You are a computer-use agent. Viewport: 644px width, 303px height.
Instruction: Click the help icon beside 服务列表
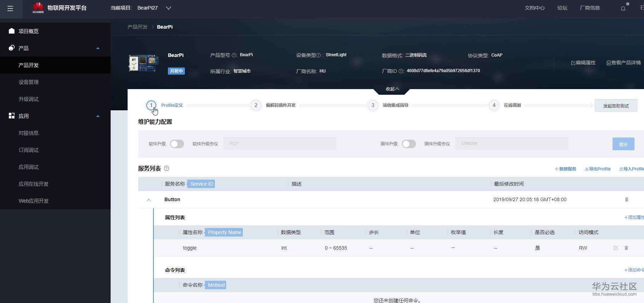click(x=166, y=168)
